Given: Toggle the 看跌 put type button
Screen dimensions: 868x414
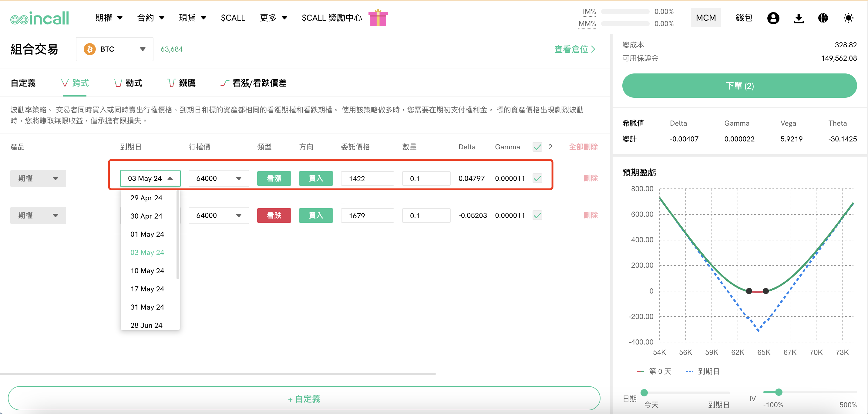Looking at the screenshot, I should (274, 215).
